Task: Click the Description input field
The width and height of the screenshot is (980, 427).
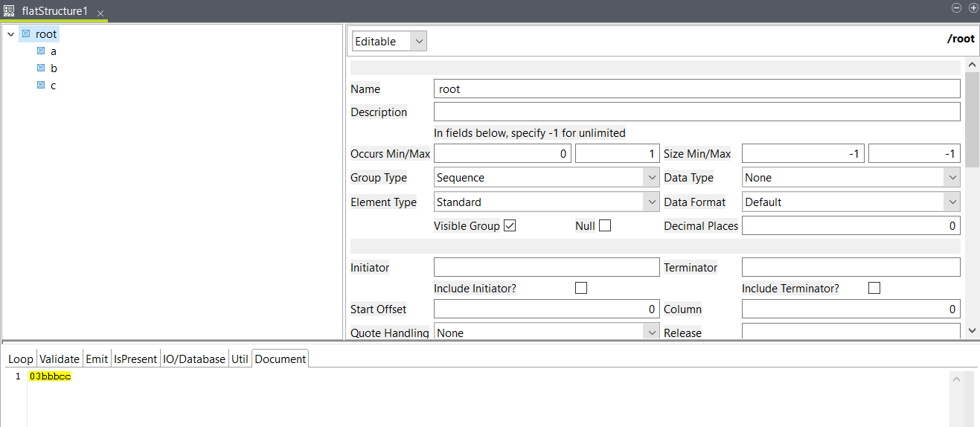Action: (x=696, y=112)
